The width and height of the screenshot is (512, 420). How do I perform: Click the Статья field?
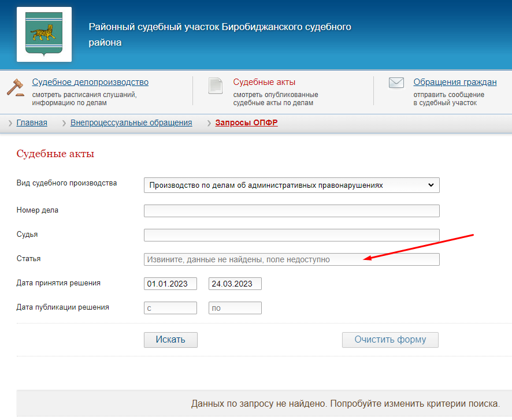pos(291,259)
